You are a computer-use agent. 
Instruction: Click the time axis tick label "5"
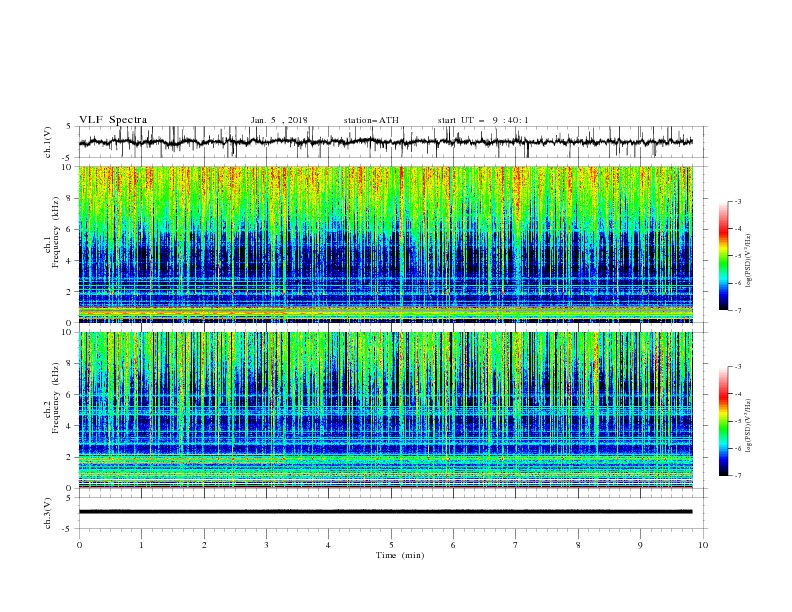pyautogui.click(x=391, y=545)
